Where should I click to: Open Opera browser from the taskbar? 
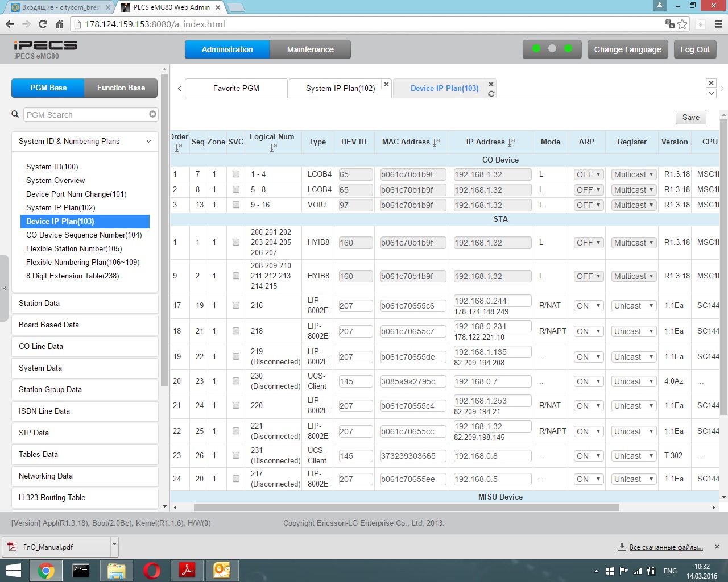pos(152,570)
